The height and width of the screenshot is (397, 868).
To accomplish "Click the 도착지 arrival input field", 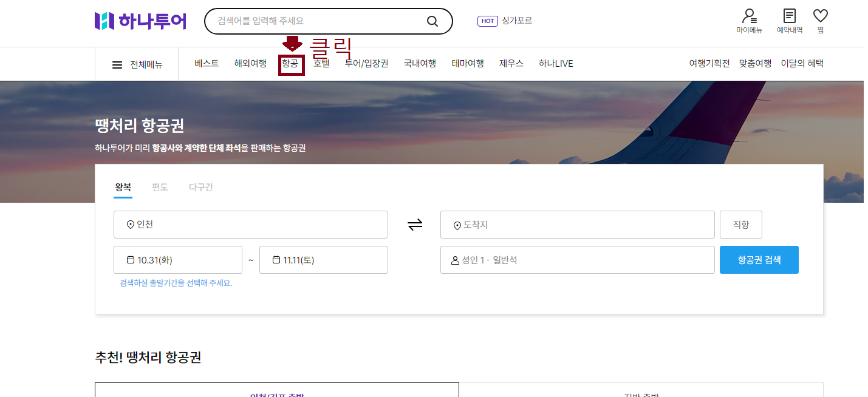I will (x=577, y=224).
